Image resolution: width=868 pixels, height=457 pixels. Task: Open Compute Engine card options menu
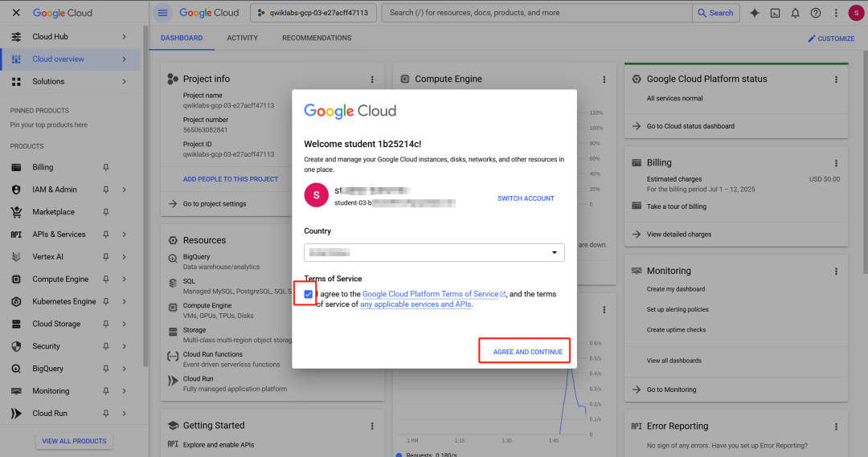click(x=604, y=80)
